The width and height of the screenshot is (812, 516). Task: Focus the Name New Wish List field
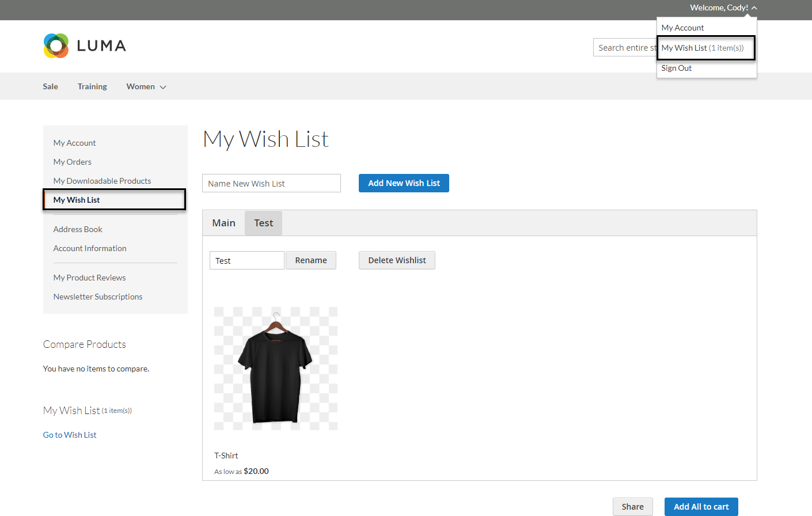271,183
